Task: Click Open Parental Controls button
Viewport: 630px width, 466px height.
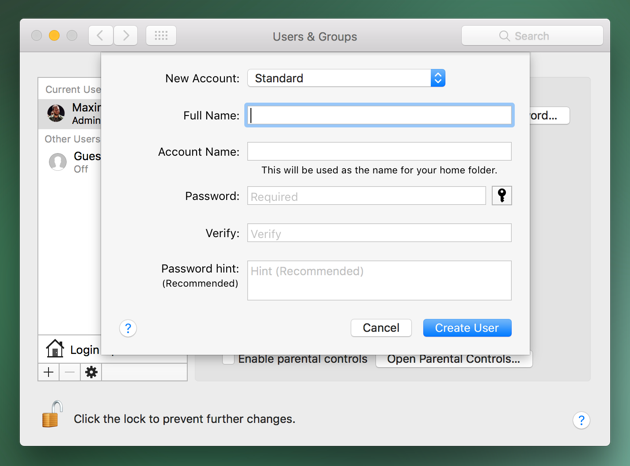Action: tap(454, 359)
